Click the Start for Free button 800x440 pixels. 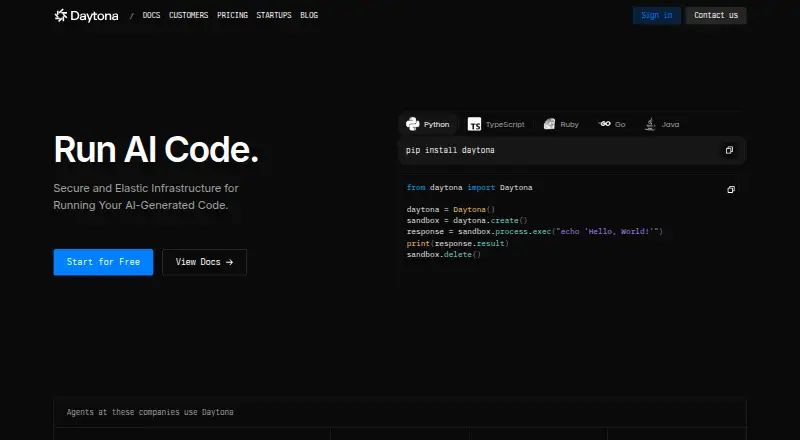coord(103,262)
